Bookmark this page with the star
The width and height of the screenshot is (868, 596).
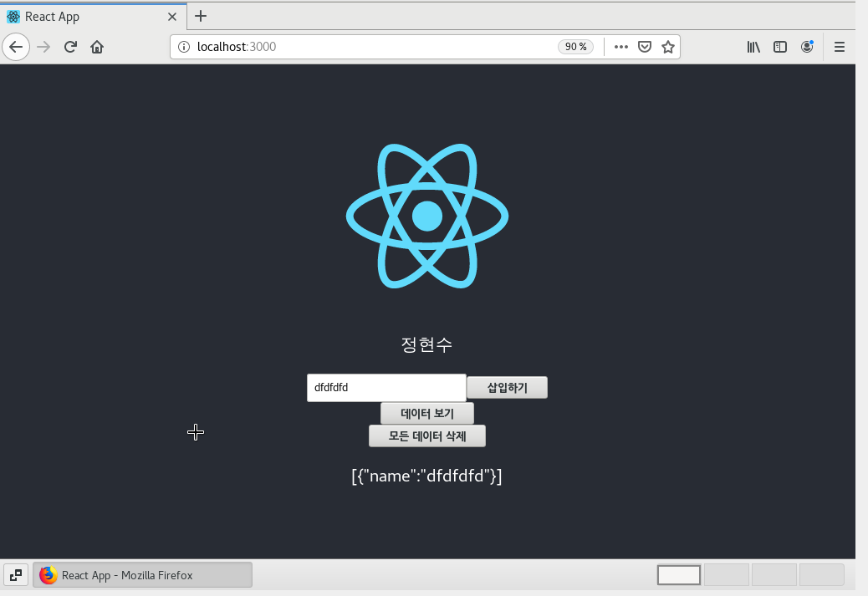(667, 47)
